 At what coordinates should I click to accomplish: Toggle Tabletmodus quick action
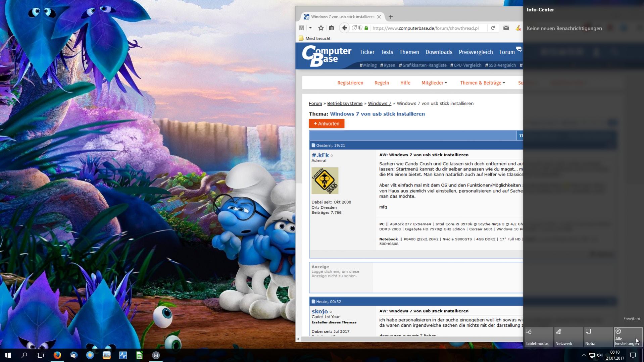539,337
